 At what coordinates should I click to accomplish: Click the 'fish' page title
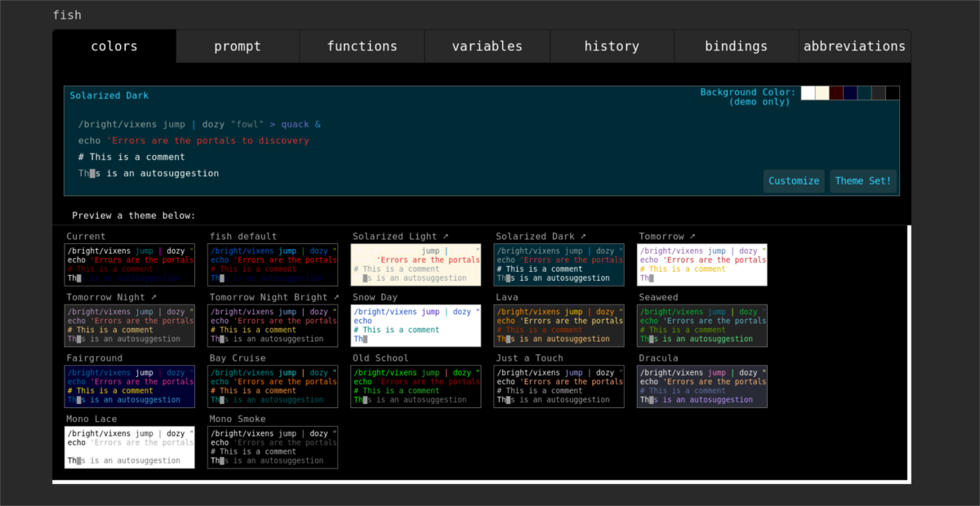coord(67,15)
